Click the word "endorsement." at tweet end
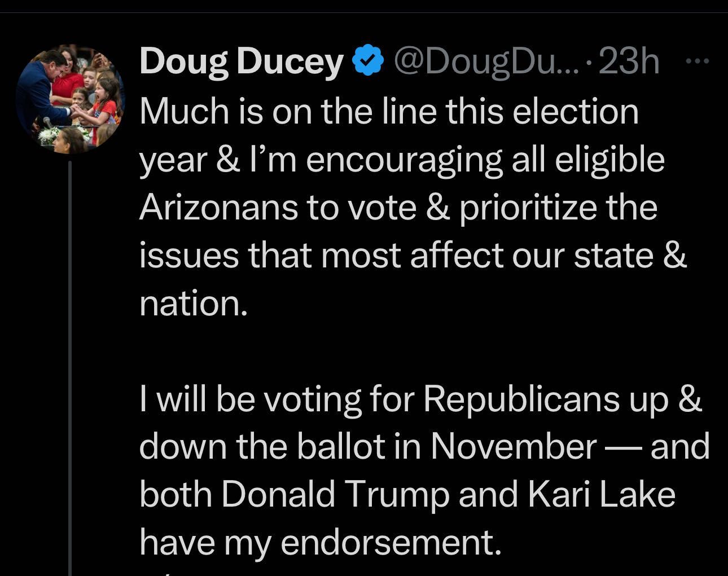 [391, 542]
